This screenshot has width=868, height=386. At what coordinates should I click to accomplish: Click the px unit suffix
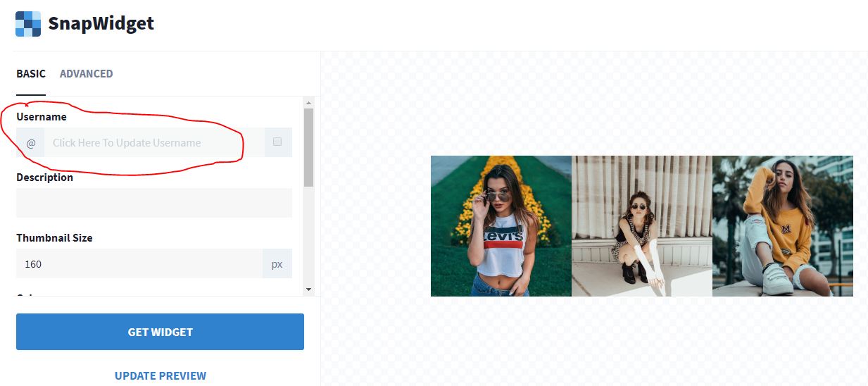277,264
